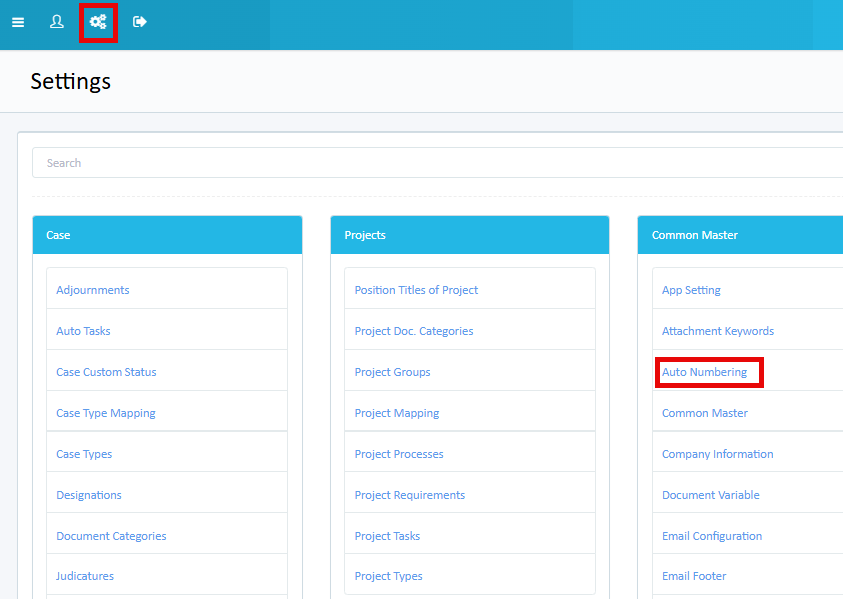Open Auto Tasks settings

tap(83, 331)
